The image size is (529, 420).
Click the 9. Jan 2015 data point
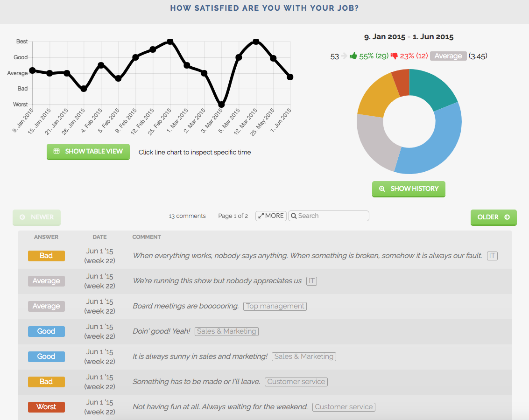click(x=32, y=70)
